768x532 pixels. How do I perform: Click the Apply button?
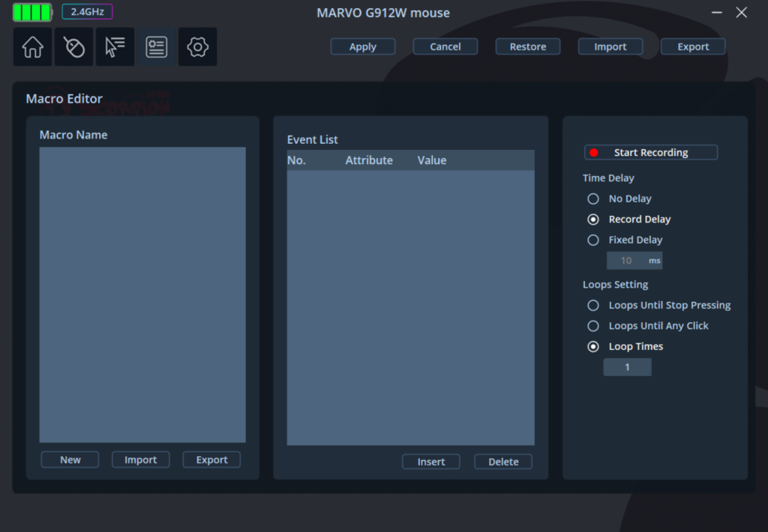point(363,46)
